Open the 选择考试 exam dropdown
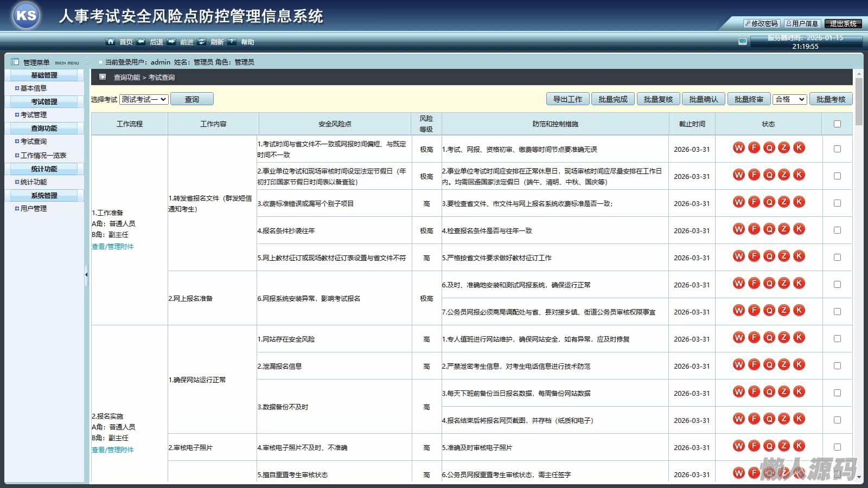 144,99
